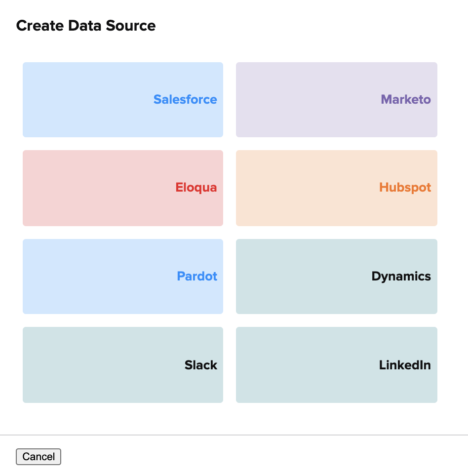The height and width of the screenshot is (476, 468).
Task: Click the Slack label text
Action: pyautogui.click(x=201, y=365)
